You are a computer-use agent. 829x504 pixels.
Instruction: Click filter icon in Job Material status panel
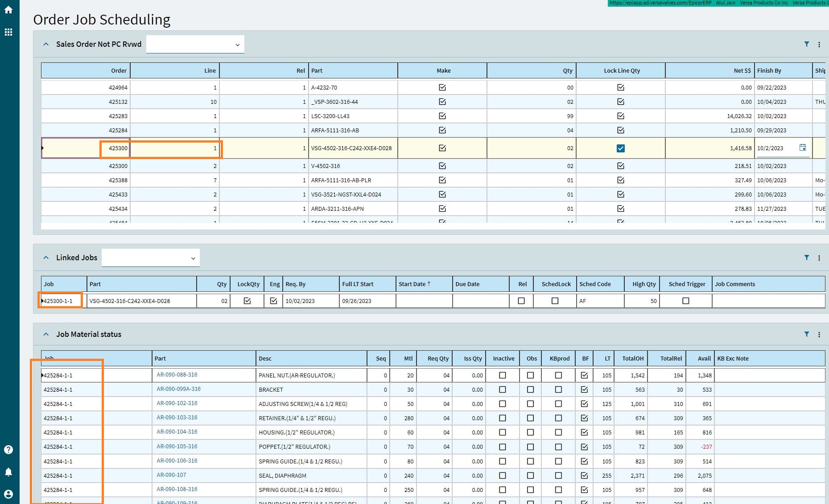pos(806,334)
